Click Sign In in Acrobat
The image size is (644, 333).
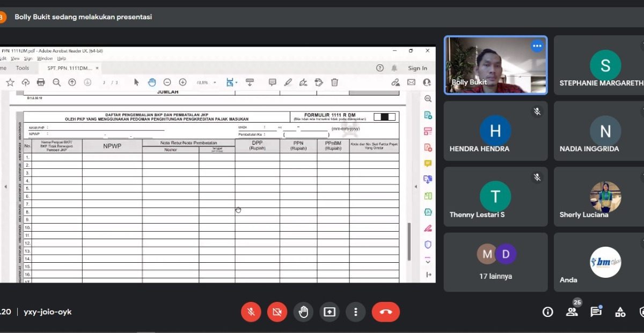click(x=418, y=68)
